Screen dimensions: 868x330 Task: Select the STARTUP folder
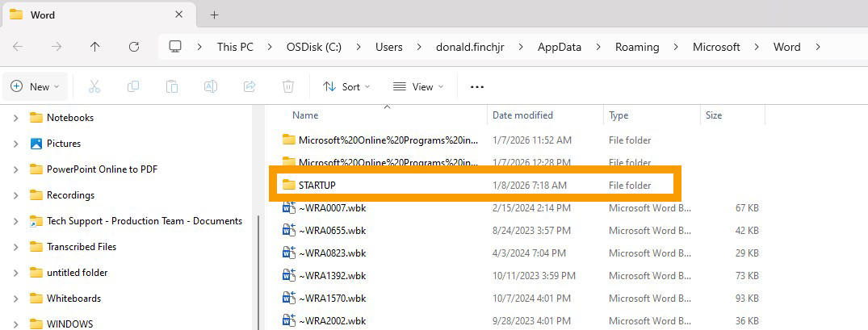(317, 186)
